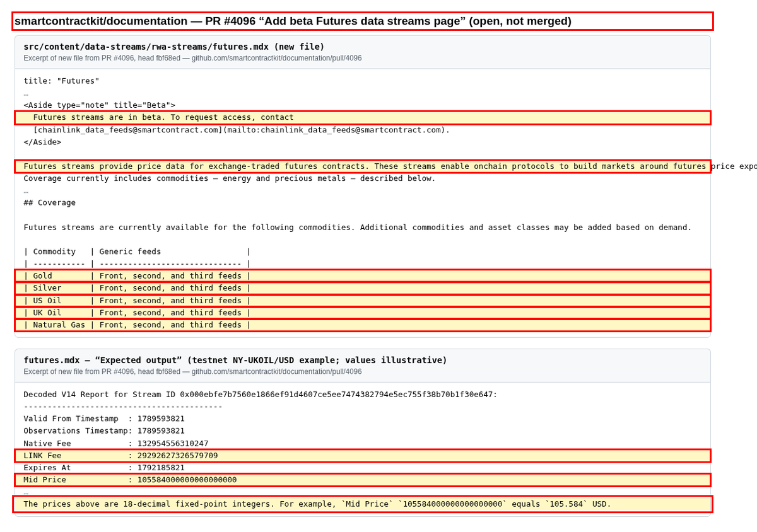
Task: Open the github.com URL in the Expected output caption
Action: 277,372
